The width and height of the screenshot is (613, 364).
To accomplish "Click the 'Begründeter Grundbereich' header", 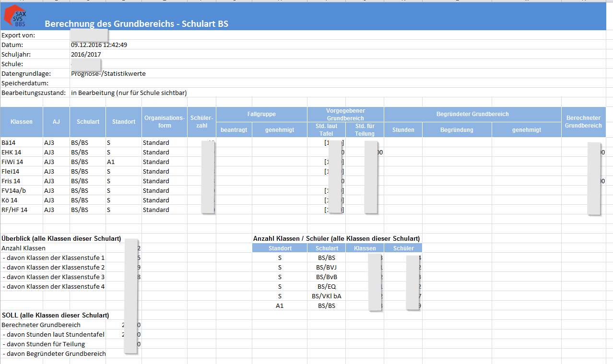I will pyautogui.click(x=472, y=114).
